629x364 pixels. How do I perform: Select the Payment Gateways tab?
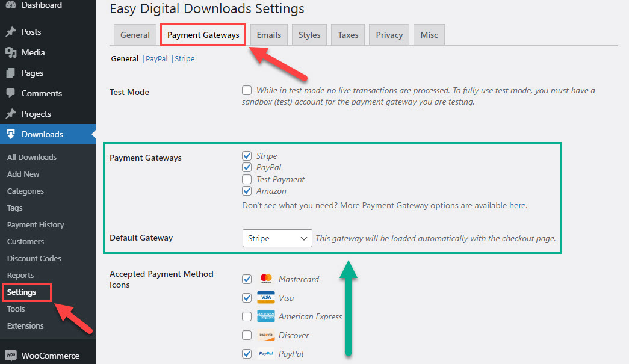point(203,35)
